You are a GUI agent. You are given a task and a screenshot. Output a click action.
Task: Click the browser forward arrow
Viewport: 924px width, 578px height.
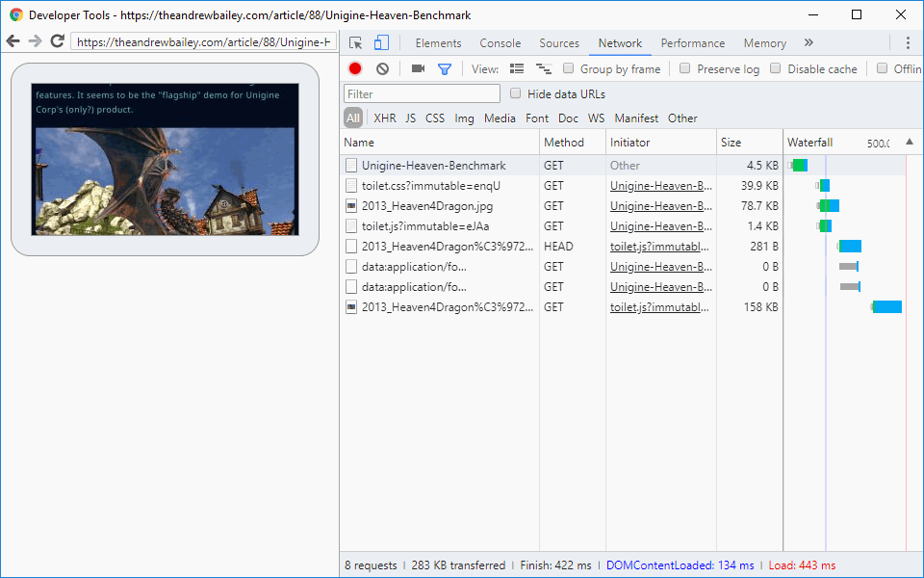(35, 41)
